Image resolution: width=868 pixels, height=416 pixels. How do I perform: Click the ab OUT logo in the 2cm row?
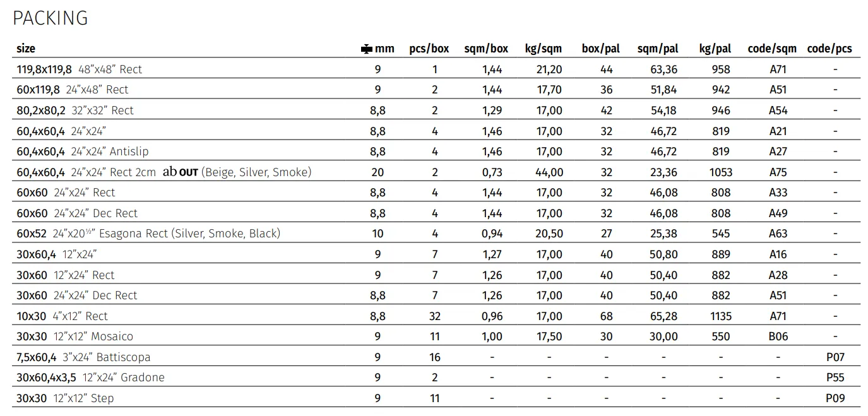click(180, 172)
